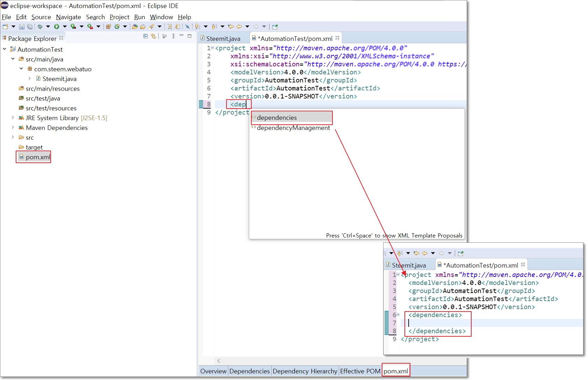The height and width of the screenshot is (380, 588).
Task: Start debugging with the bug icon
Action: point(40,27)
